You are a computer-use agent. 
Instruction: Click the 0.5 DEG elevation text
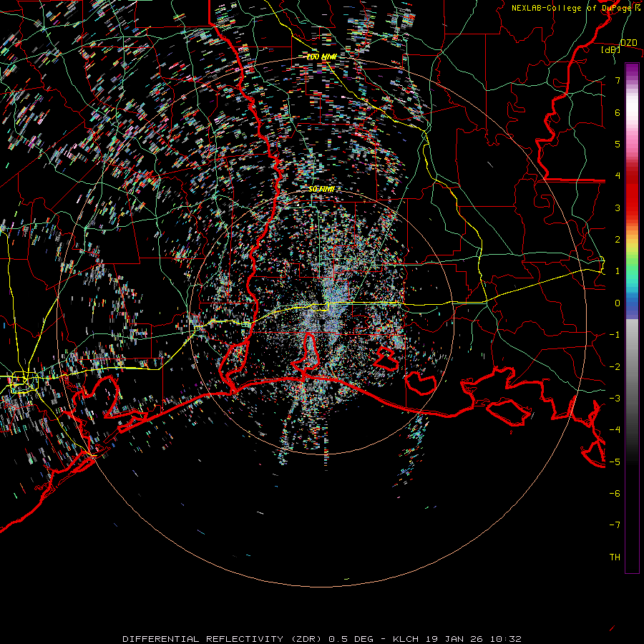351,639
